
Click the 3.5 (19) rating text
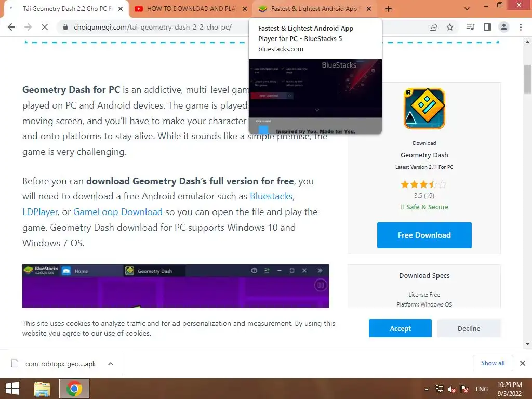pos(424,196)
